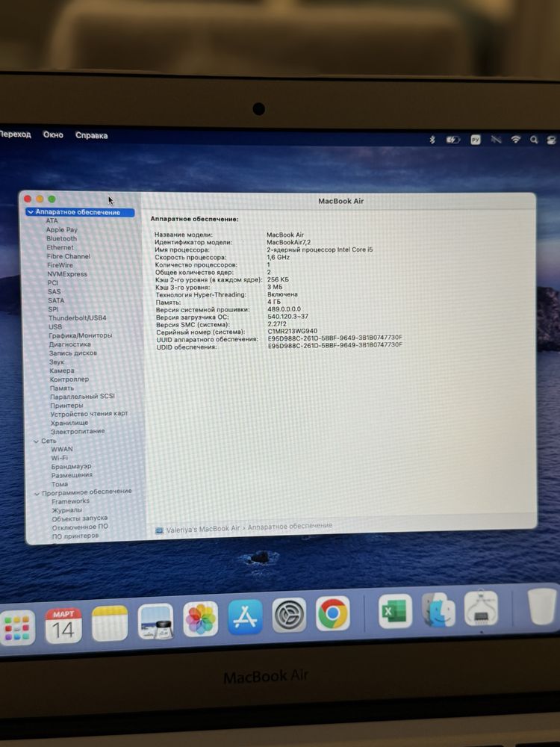
Task: Click Valeriya's MacBook Air in path bar
Action: [203, 529]
